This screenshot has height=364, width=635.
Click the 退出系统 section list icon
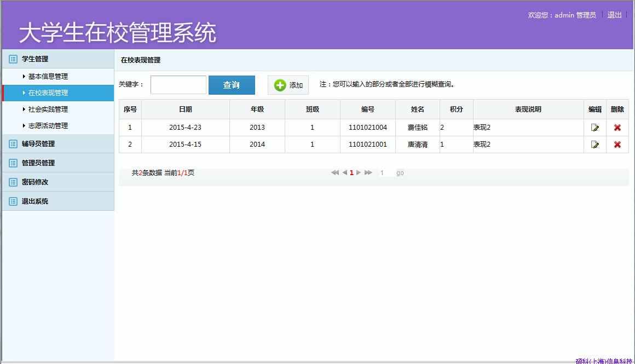click(x=13, y=201)
